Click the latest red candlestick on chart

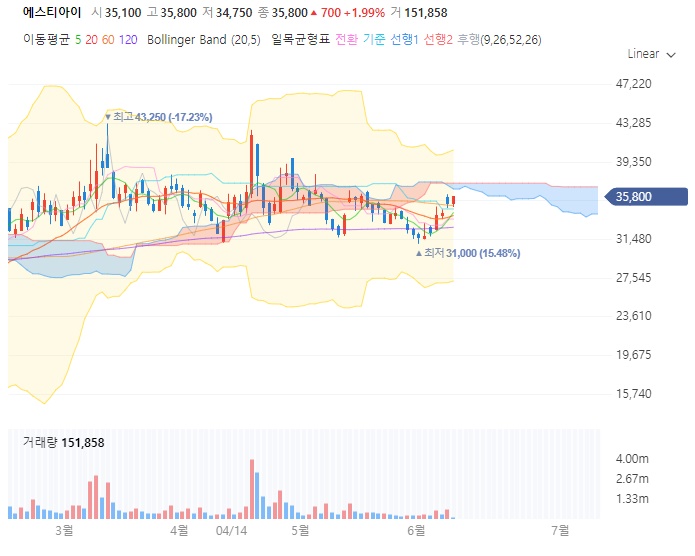[x=453, y=201]
